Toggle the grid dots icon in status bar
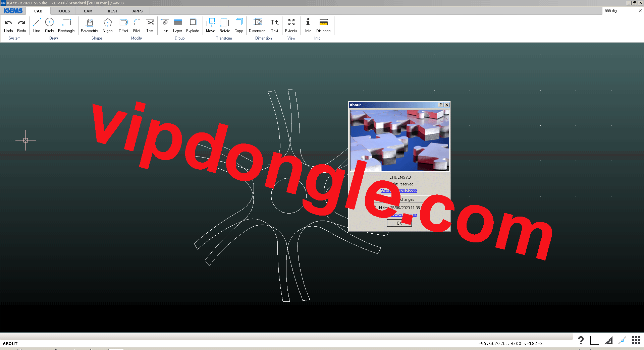Image resolution: width=644 pixels, height=350 pixels. [x=636, y=341]
